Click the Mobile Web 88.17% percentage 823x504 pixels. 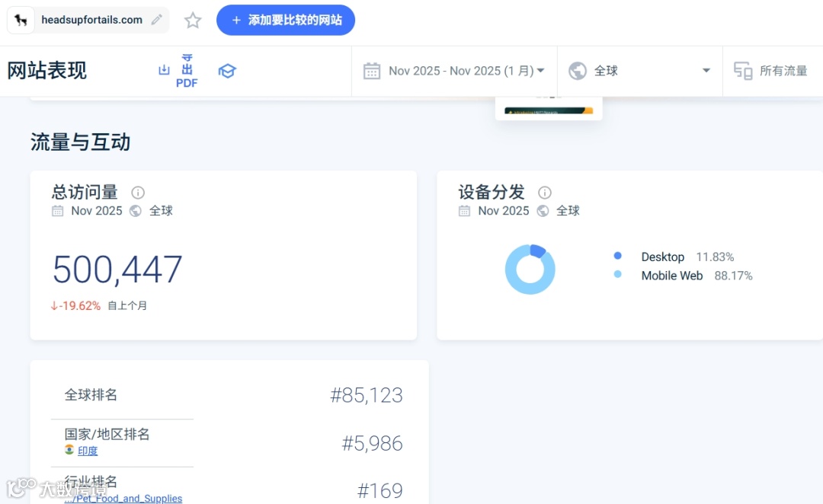point(733,276)
